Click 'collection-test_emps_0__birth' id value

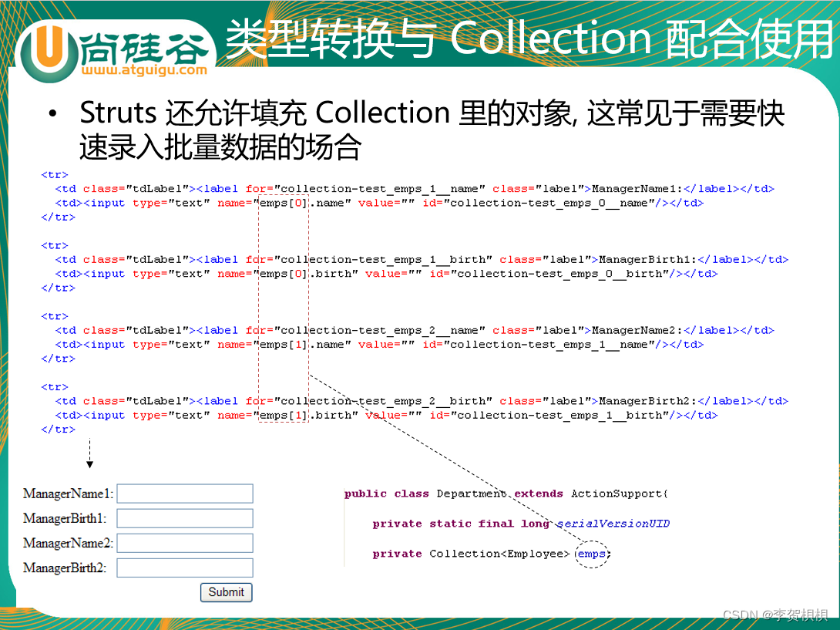coord(559,274)
